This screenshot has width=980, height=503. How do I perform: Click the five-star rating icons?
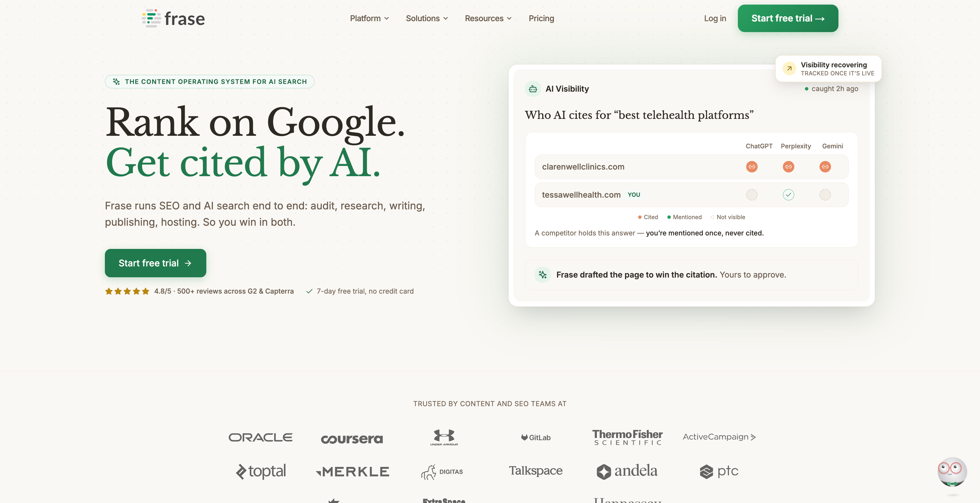tap(127, 291)
